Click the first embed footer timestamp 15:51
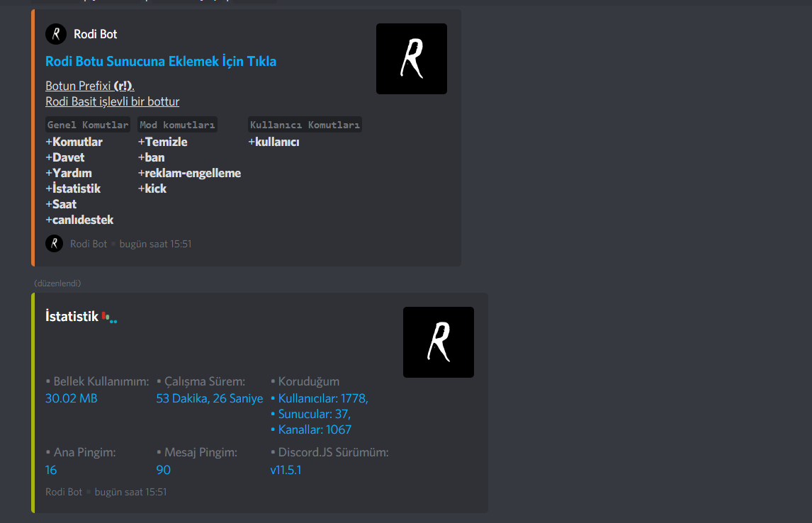Image resolution: width=812 pixels, height=523 pixels. tap(155, 244)
